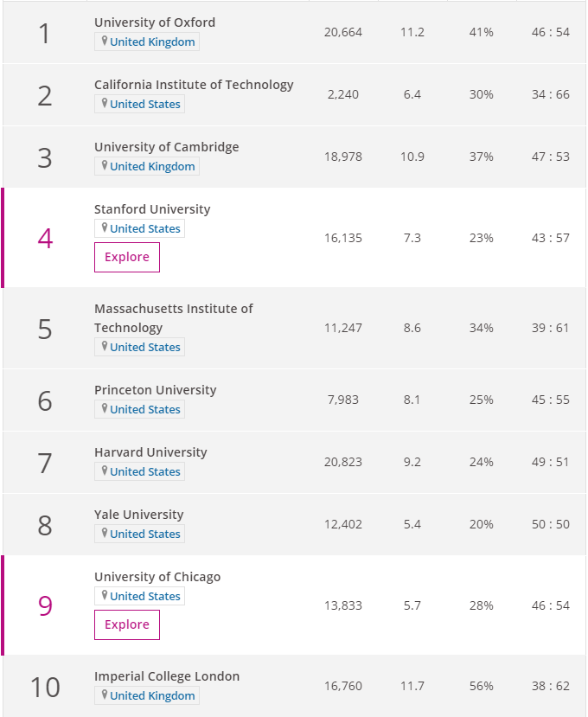Click the location pin icon under Stanford University
The height and width of the screenshot is (717, 588).
tap(105, 228)
